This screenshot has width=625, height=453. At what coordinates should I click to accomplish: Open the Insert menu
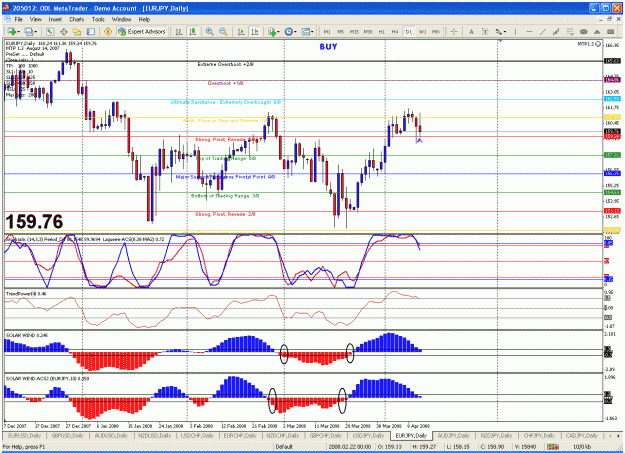click(55, 19)
